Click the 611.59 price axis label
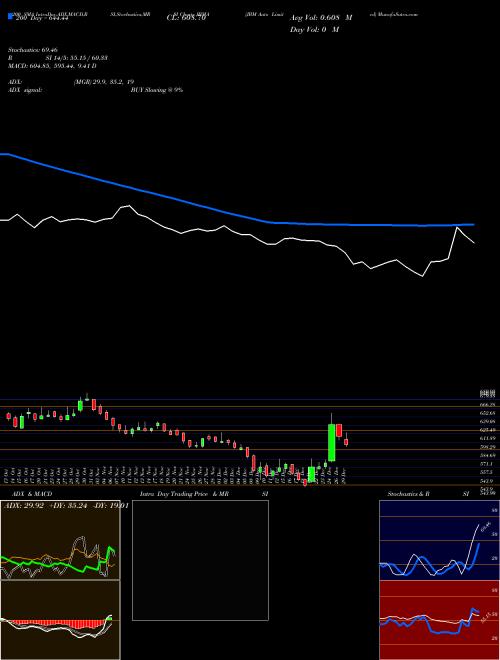The image size is (500, 660). (489, 438)
